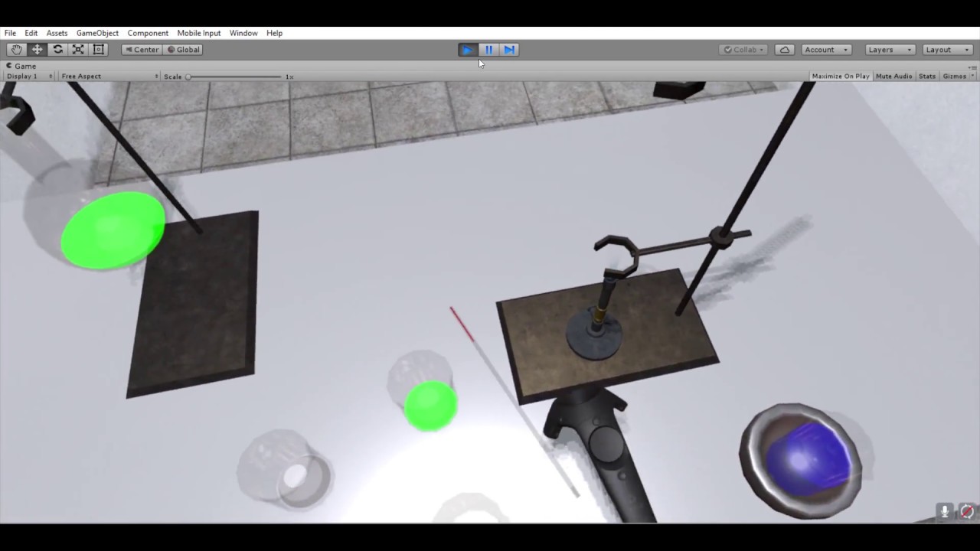Toggle Global handle rotation button
This screenshot has width=980, height=551.
coord(183,50)
